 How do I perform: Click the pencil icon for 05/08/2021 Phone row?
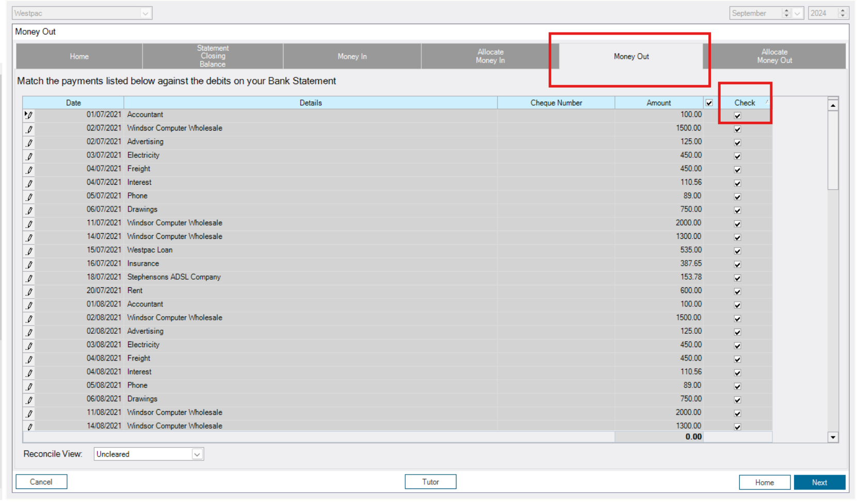click(x=29, y=386)
